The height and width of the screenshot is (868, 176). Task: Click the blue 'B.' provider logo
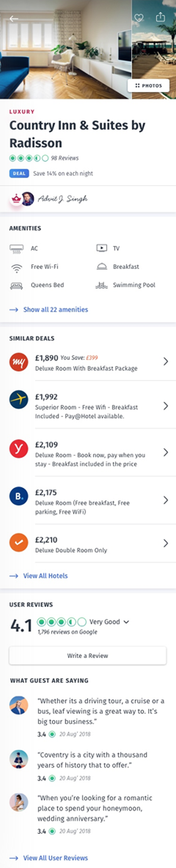19,496
